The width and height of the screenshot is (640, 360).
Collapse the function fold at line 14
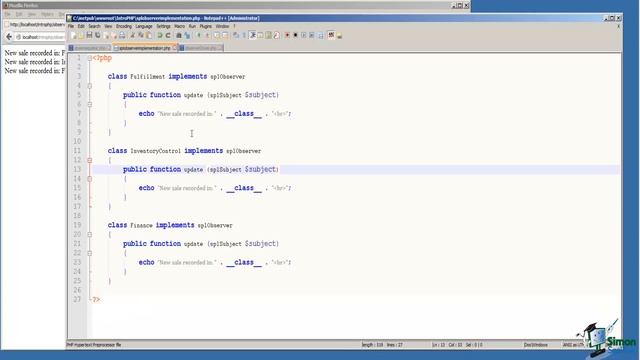(90, 179)
